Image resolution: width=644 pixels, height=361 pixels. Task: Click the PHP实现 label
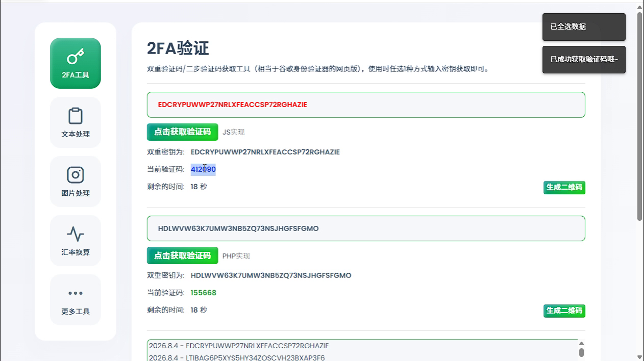pyautogui.click(x=236, y=256)
